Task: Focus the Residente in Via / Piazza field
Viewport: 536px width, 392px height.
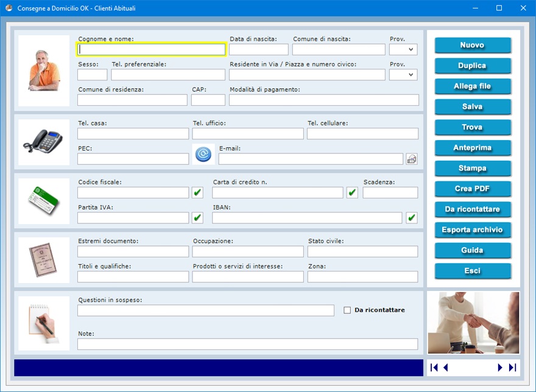Action: coord(308,74)
